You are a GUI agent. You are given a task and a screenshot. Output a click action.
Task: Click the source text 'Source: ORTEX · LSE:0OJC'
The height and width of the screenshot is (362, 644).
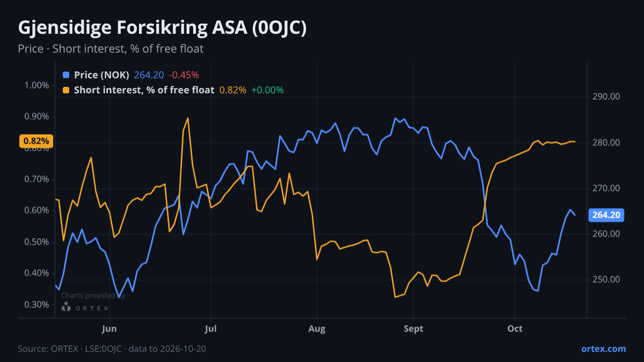coord(71,349)
